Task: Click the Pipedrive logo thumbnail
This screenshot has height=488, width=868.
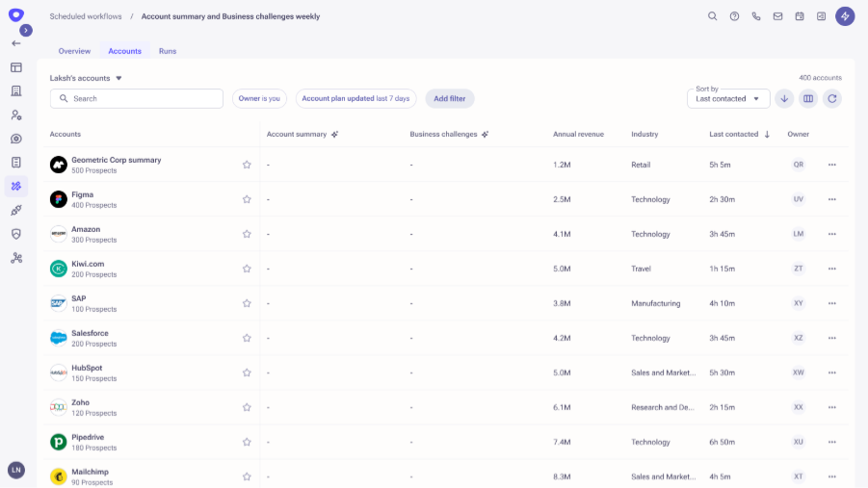Action: (x=58, y=442)
